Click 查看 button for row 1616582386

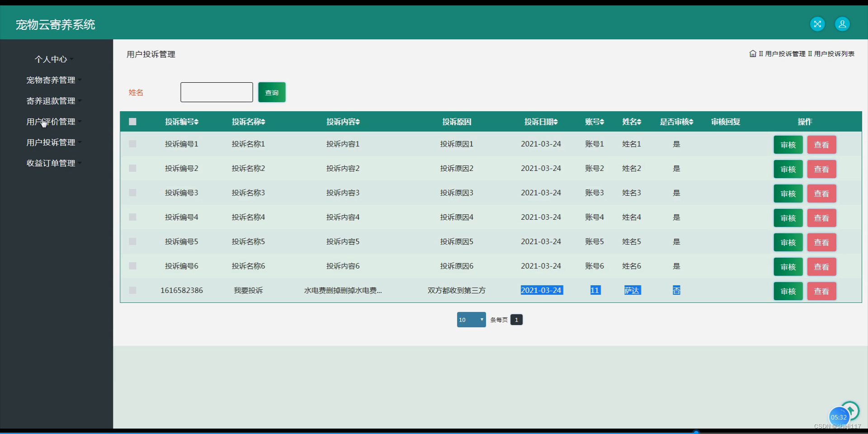821,291
